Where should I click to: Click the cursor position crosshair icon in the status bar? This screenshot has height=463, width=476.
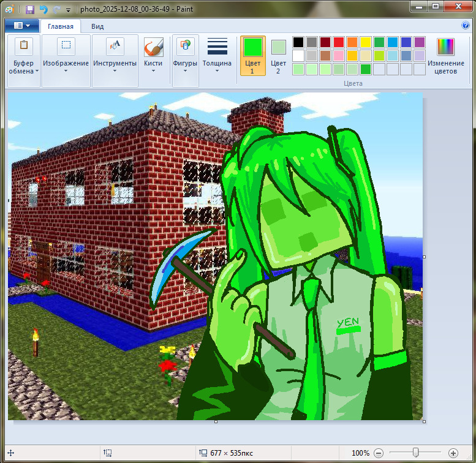[10, 453]
